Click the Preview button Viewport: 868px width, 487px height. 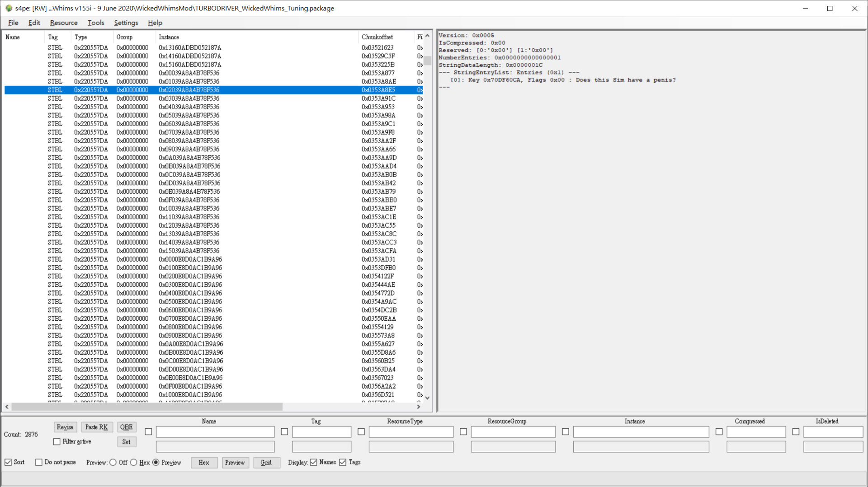point(235,463)
